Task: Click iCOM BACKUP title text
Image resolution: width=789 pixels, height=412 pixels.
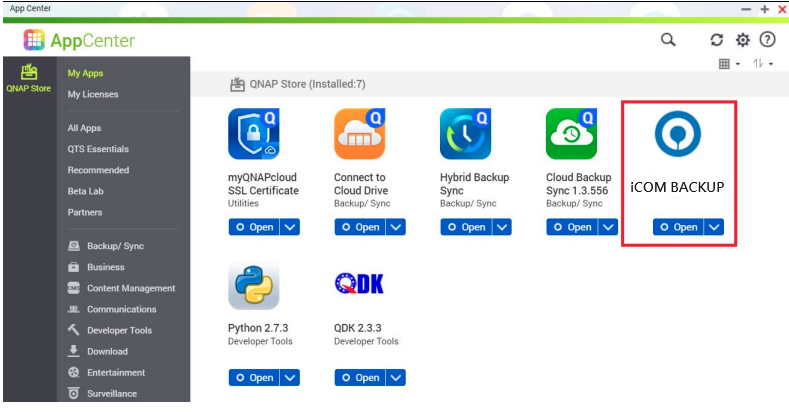Action: coord(677,187)
